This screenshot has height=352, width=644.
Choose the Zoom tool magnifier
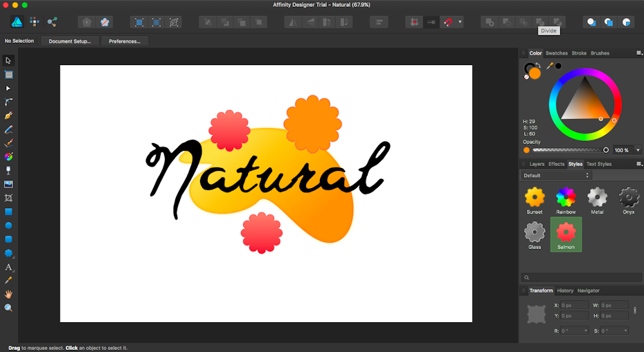pyautogui.click(x=8, y=308)
